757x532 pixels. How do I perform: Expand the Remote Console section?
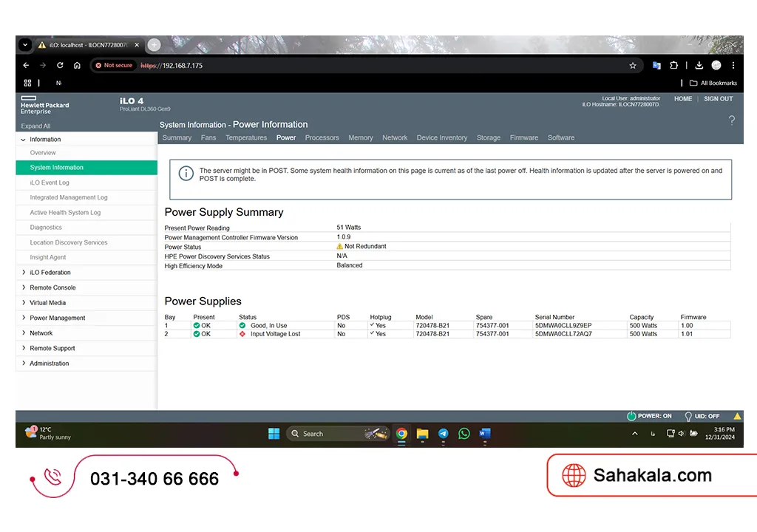coord(24,287)
